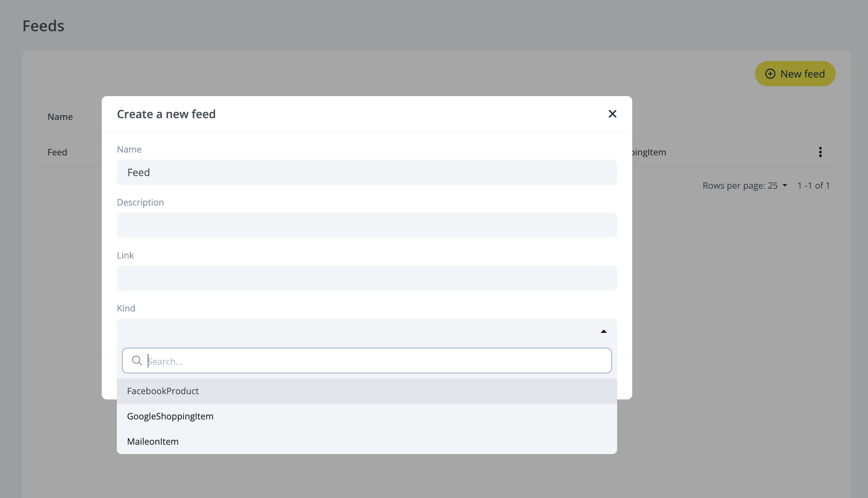
Task: Select GoogleShoppingItem kind option
Action: (x=367, y=416)
